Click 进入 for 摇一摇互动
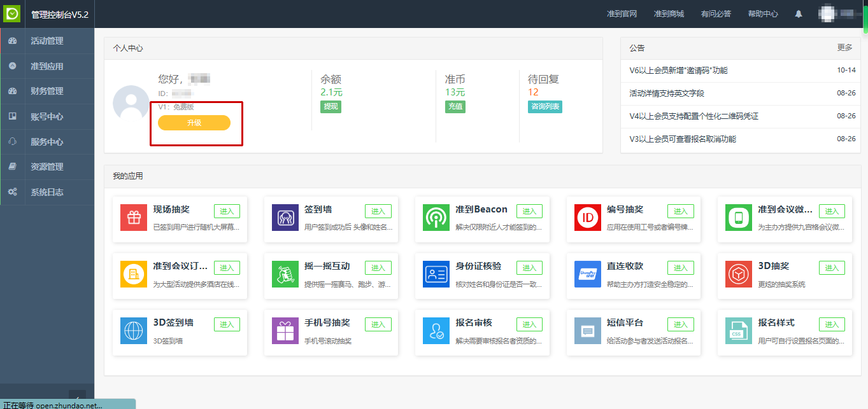Screen dimensions: 868x409 (378, 268)
